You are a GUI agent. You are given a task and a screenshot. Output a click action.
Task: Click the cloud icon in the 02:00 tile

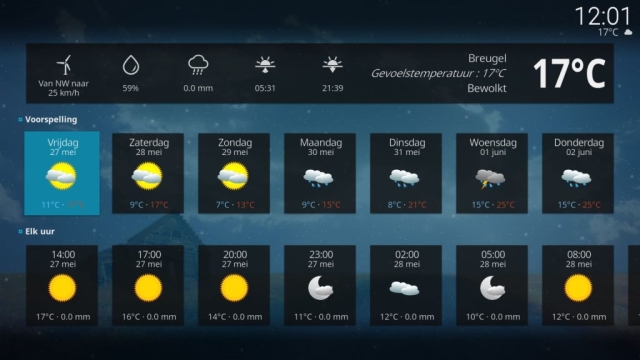pos(404,289)
